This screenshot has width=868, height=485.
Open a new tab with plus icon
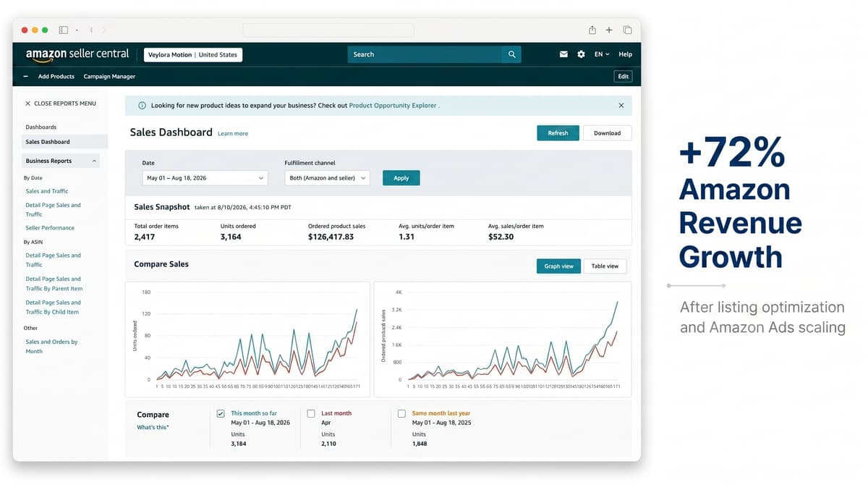tap(609, 30)
